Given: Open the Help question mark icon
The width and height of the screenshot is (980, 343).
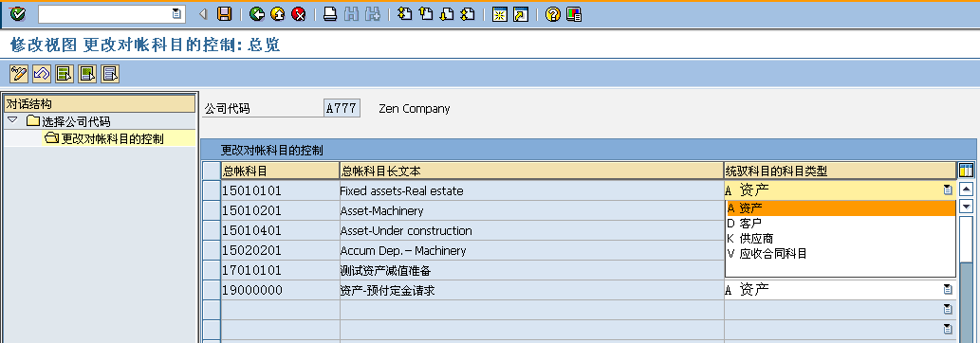Looking at the screenshot, I should point(552,14).
